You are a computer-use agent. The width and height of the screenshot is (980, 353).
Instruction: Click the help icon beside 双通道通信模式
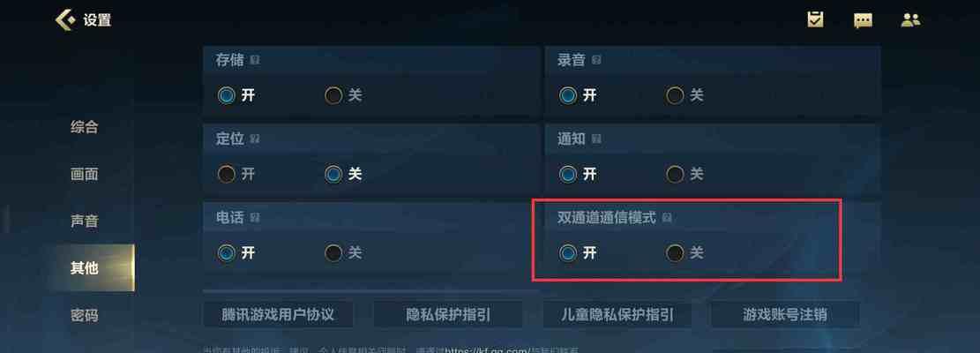(667, 217)
